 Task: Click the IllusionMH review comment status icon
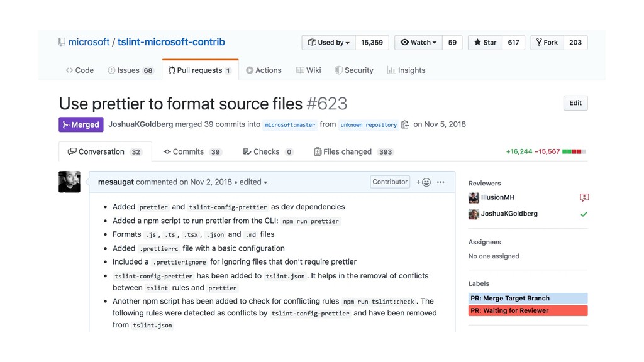coord(584,197)
